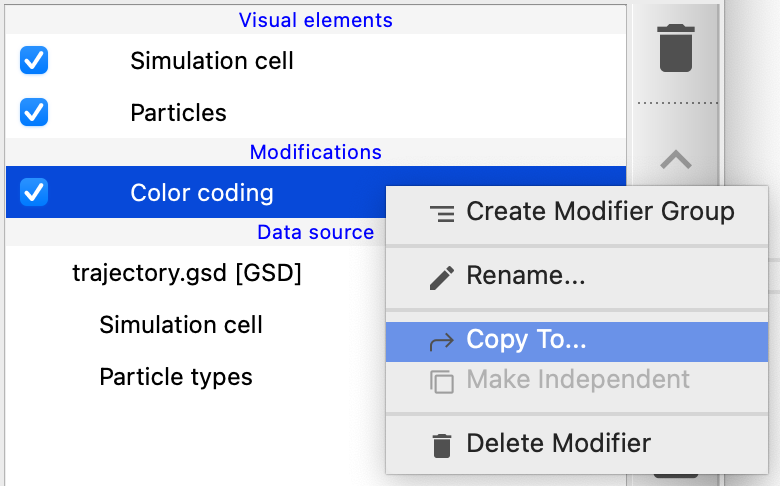
Task: Select Rename... in the context menu
Action: 526,277
